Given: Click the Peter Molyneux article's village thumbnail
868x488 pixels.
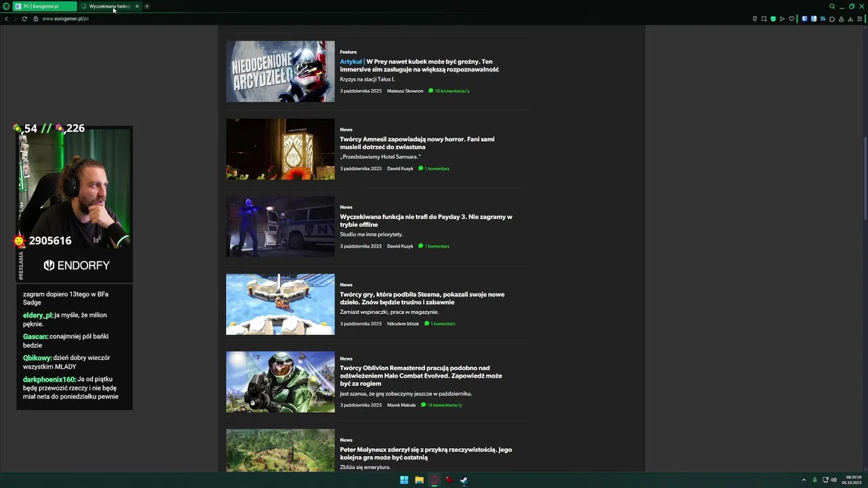Looking at the screenshot, I should pos(280,451).
